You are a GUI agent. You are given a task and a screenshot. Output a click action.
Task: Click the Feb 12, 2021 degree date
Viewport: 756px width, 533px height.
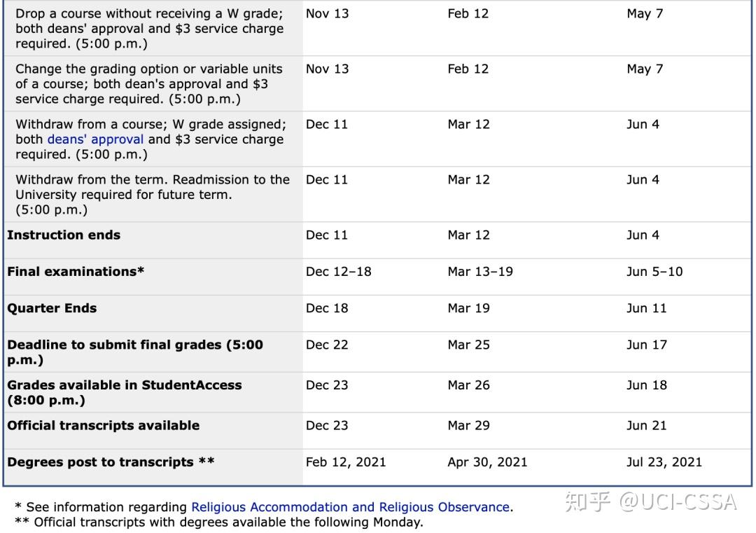(346, 462)
